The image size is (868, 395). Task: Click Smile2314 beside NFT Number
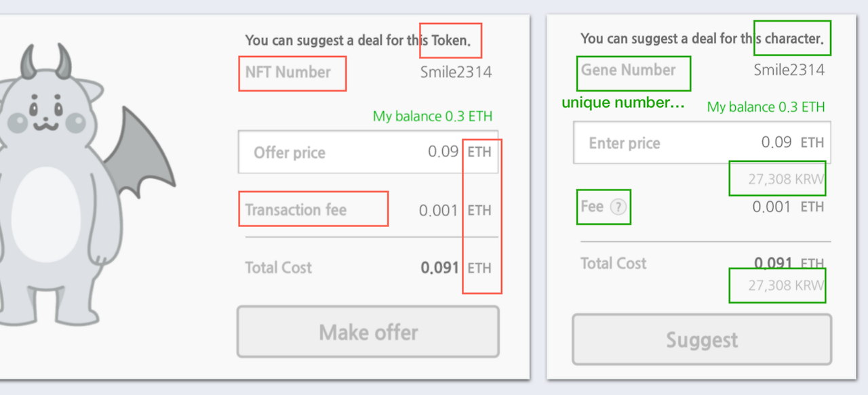[x=456, y=72]
